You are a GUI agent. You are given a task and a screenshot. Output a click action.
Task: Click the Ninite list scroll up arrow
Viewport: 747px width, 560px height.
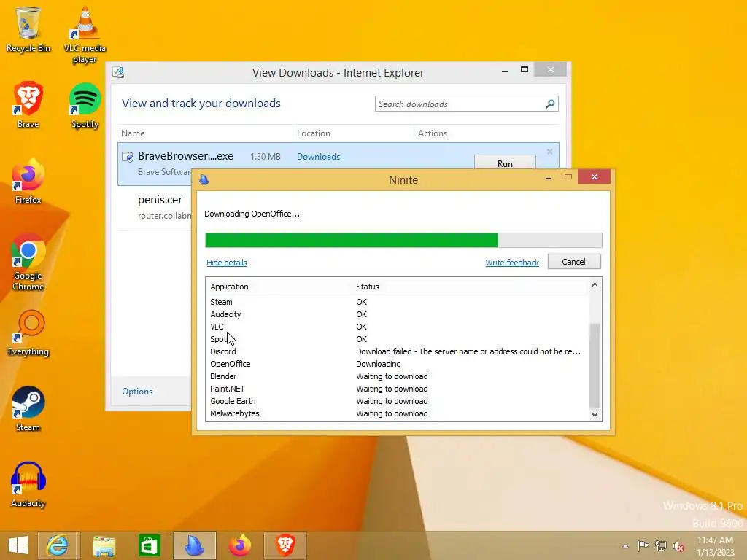point(595,284)
